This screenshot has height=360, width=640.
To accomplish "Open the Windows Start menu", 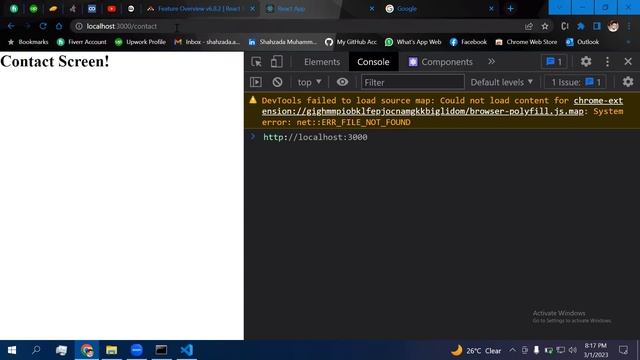I will (x=12, y=350).
